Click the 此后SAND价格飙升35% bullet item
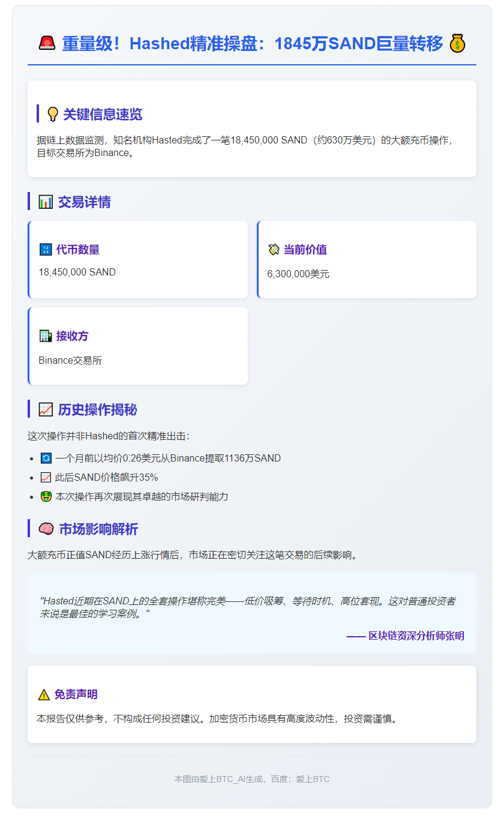This screenshot has height=827, width=504. 106,478
